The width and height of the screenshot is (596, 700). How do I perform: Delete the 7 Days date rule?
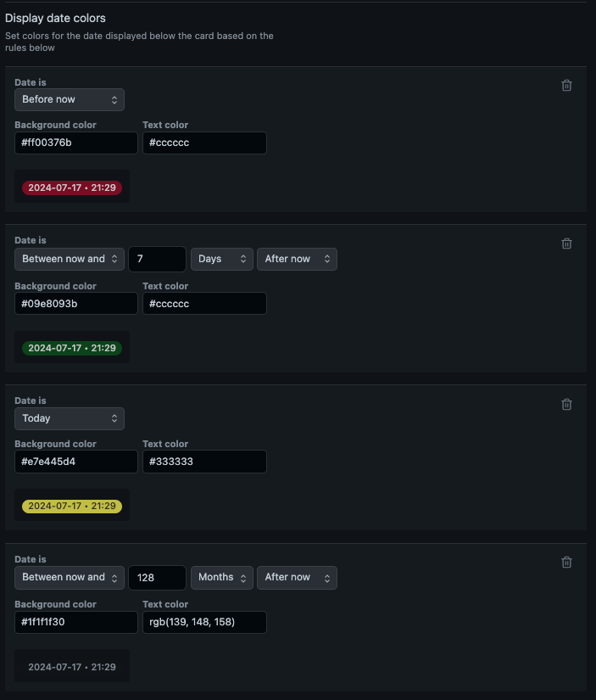(567, 244)
